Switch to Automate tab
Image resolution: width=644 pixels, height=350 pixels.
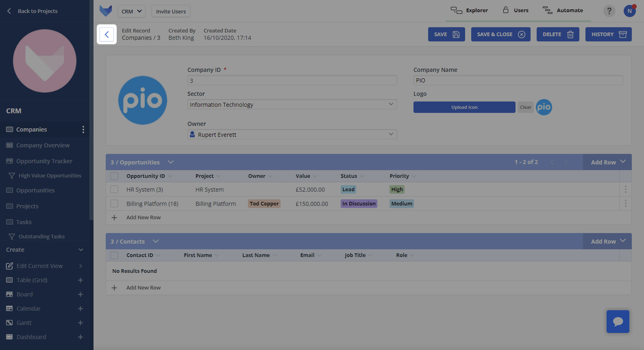point(563,11)
